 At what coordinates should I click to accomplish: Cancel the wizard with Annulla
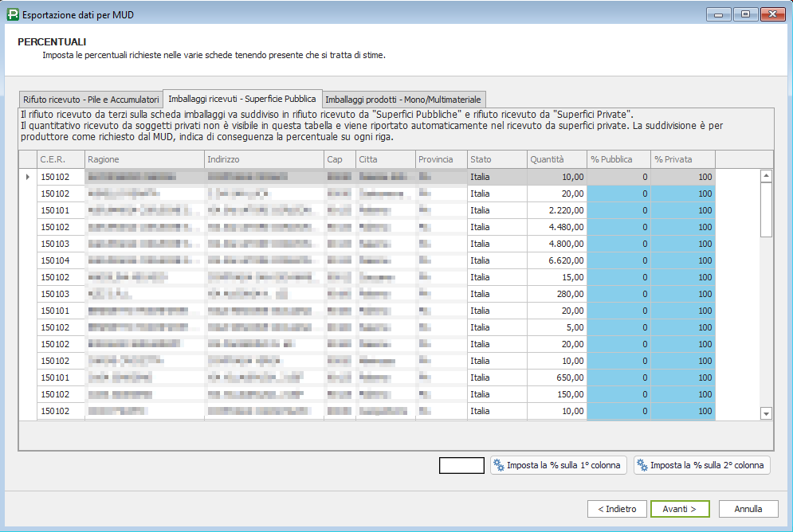point(748,509)
